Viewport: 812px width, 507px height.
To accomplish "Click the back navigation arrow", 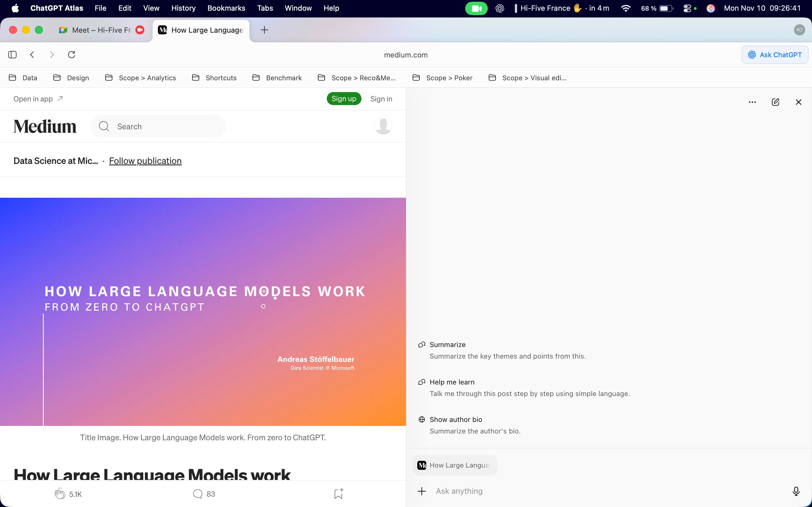I will tap(32, 54).
